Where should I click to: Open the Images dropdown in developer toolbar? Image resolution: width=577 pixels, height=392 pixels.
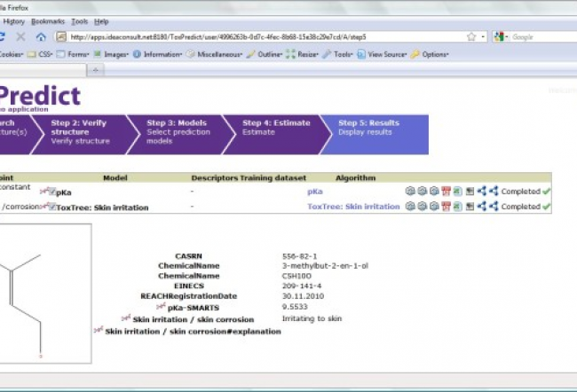[111, 54]
